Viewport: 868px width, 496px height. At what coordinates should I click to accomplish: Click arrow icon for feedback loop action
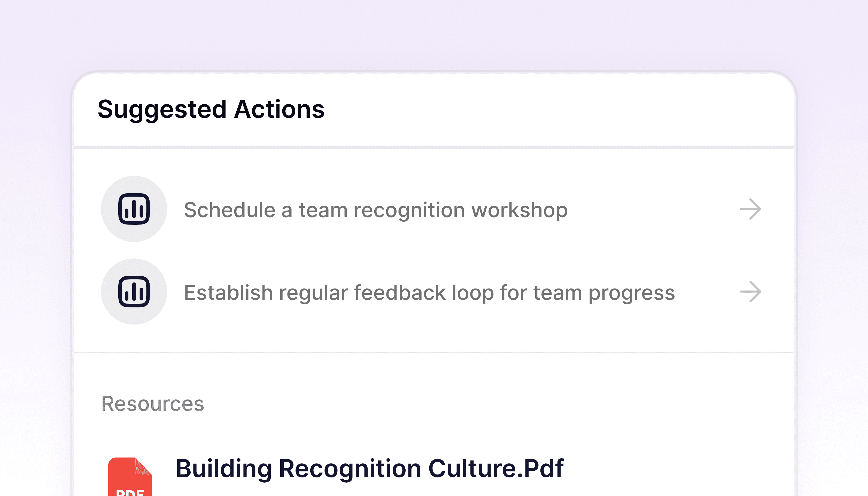coord(750,292)
